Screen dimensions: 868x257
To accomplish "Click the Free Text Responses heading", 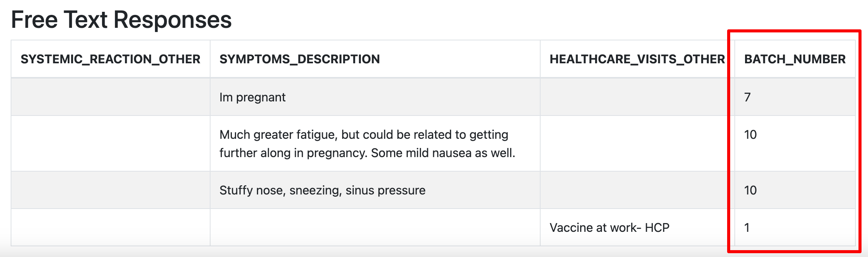I will 121,20.
